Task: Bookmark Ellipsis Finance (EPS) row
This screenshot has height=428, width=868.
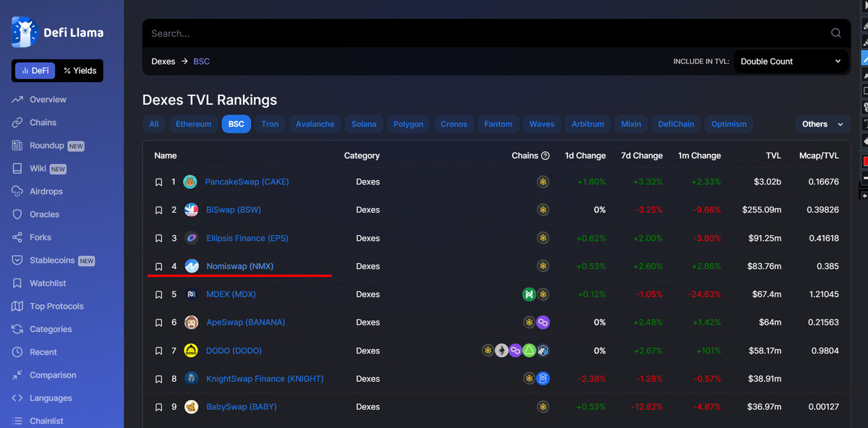Action: coord(158,239)
